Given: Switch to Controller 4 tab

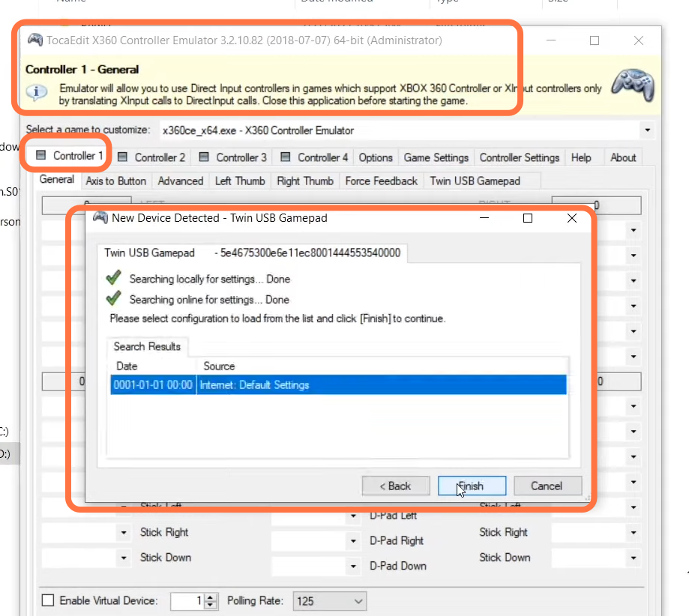Looking at the screenshot, I should coord(315,157).
